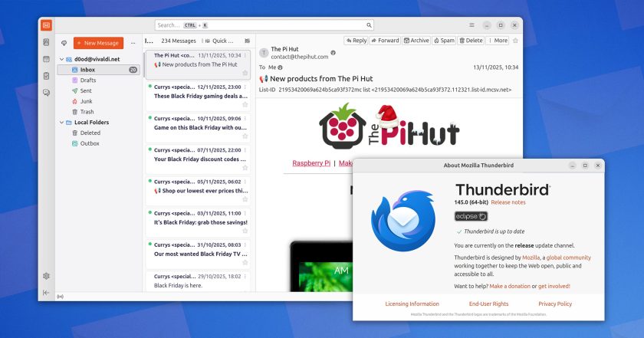Collapse the d0od@vivaldi.net account tree
644x338 pixels.
pyautogui.click(x=61, y=59)
